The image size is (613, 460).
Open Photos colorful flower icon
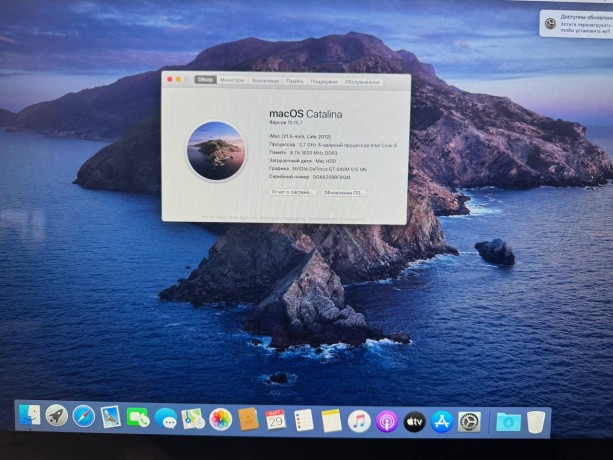[x=220, y=419]
